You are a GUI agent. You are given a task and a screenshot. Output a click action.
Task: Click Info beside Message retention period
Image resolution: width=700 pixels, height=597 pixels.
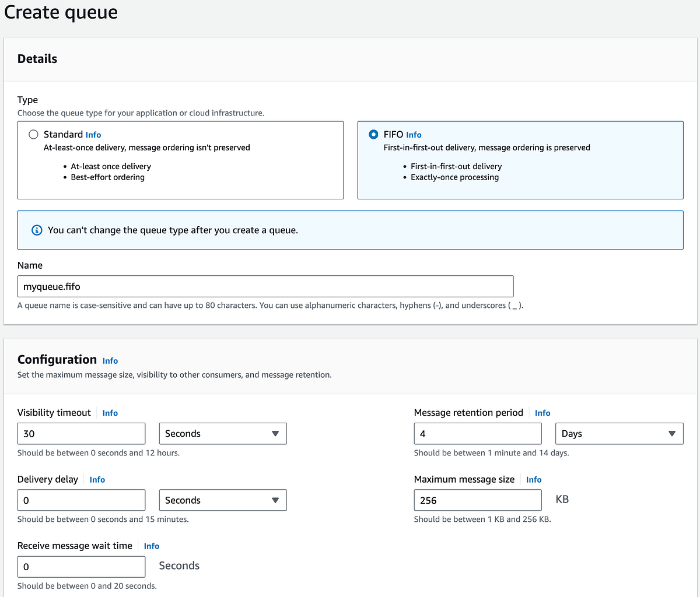(542, 413)
